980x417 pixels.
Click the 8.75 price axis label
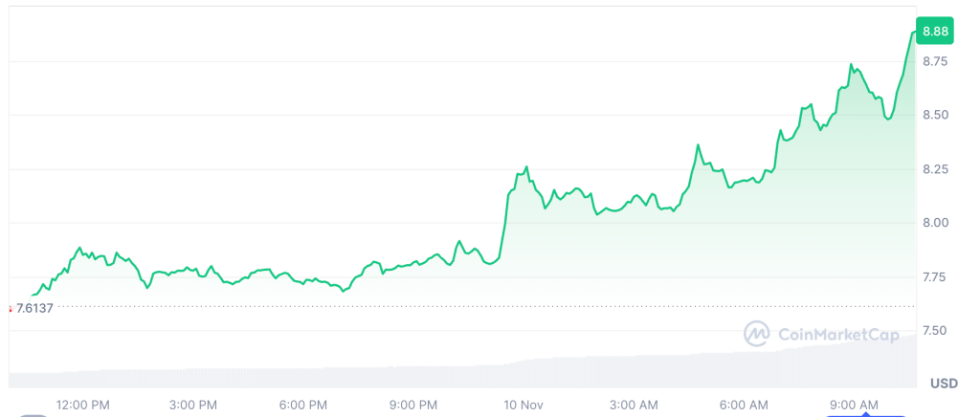pos(935,61)
